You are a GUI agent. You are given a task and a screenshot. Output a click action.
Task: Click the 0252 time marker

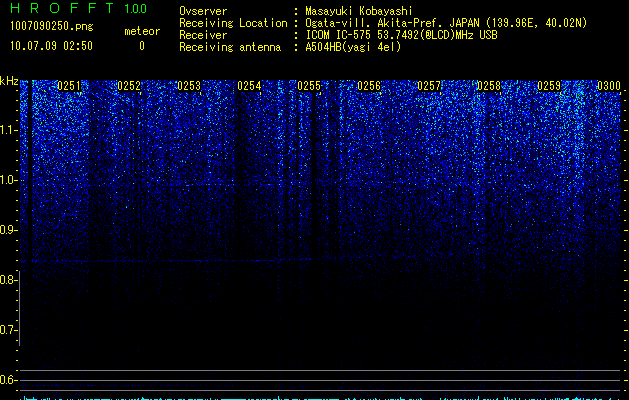pos(129,86)
